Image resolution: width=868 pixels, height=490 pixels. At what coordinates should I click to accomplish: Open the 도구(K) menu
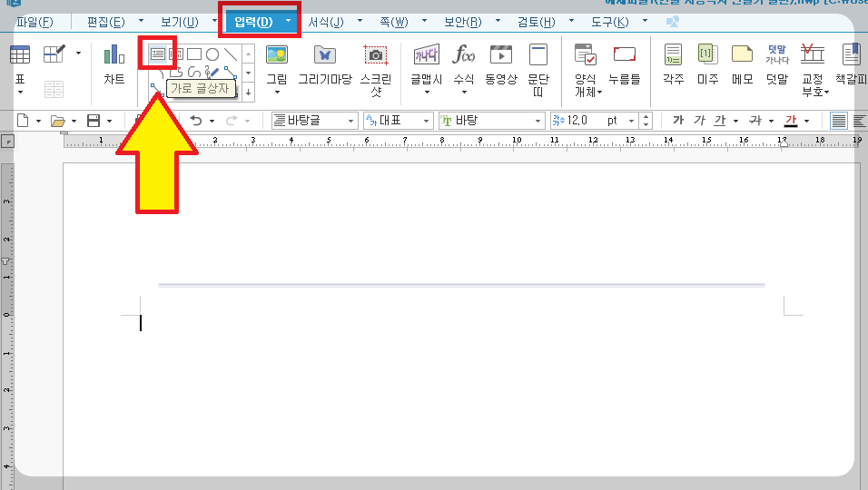point(610,22)
